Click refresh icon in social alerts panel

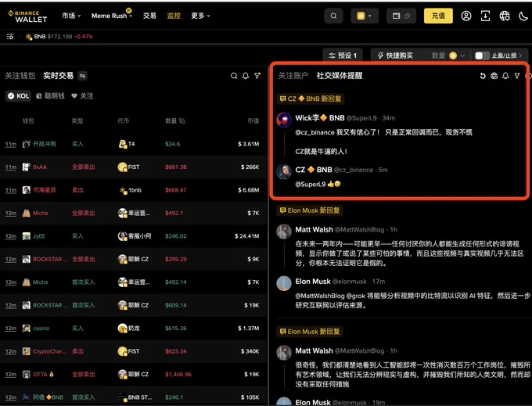tap(483, 76)
